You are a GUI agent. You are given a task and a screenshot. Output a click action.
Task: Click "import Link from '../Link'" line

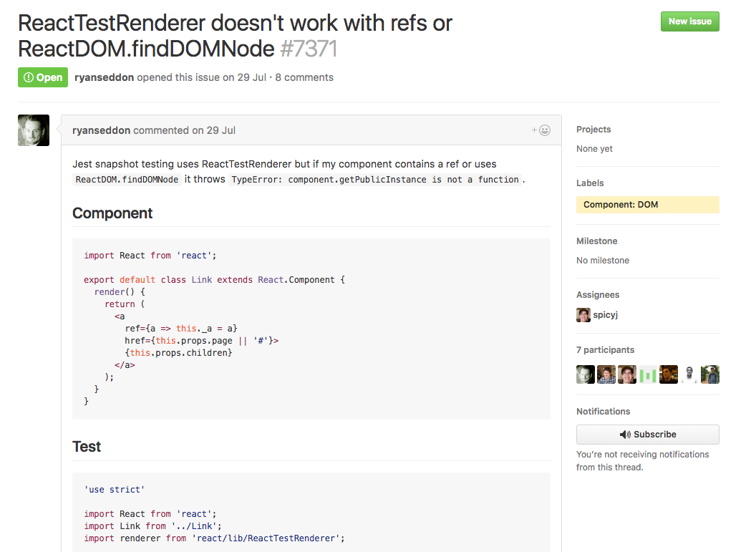[152, 526]
